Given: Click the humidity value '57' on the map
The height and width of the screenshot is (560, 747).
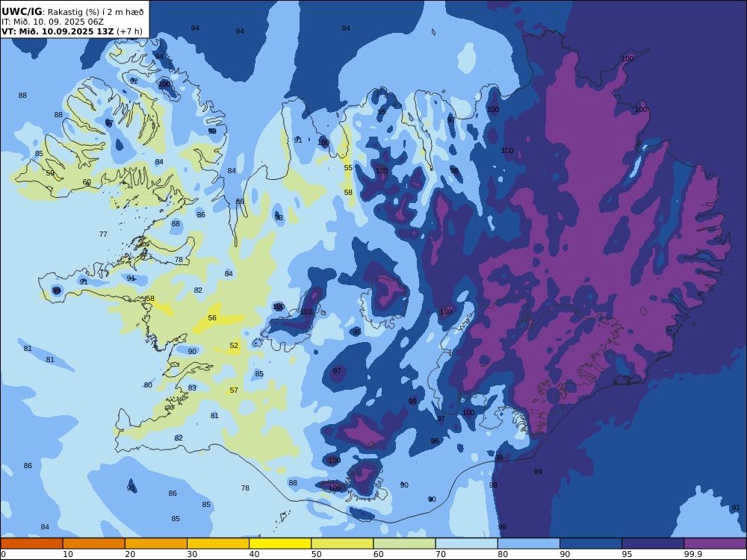Looking at the screenshot, I should click(x=234, y=390).
